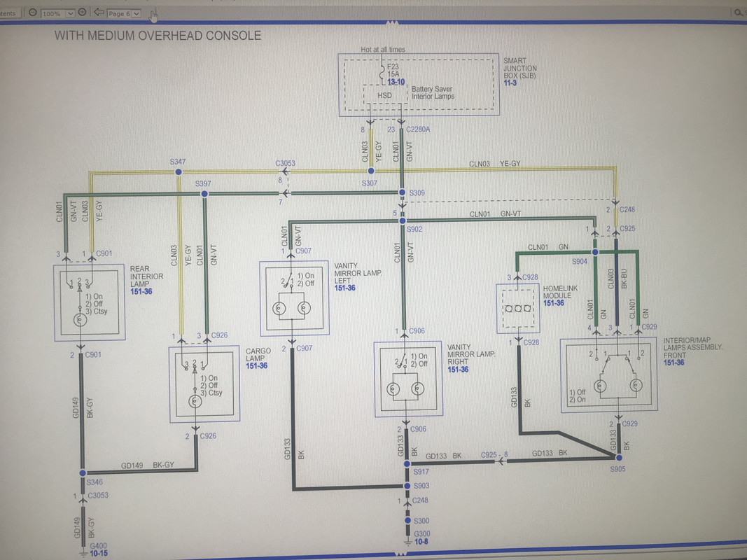Click the Homelink Module component box
The width and height of the screenshot is (747, 560).
point(518,309)
